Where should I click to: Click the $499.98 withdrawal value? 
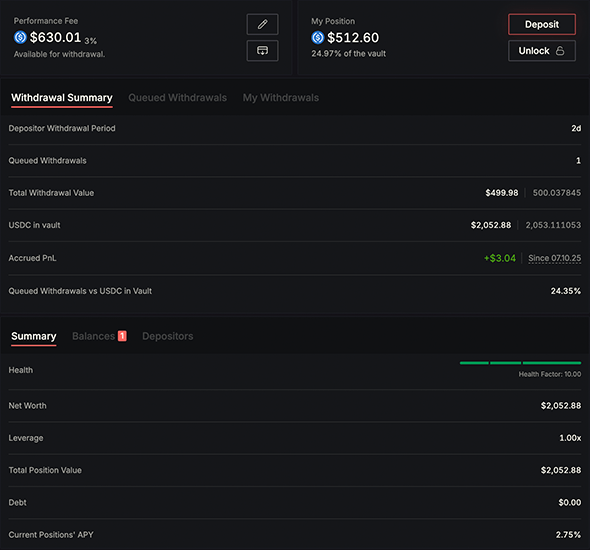502,193
